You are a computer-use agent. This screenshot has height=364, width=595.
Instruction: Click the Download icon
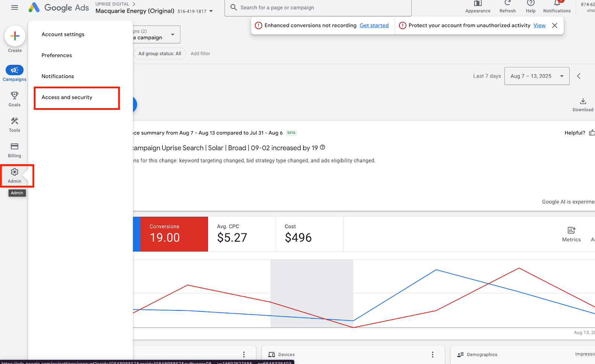click(x=583, y=101)
